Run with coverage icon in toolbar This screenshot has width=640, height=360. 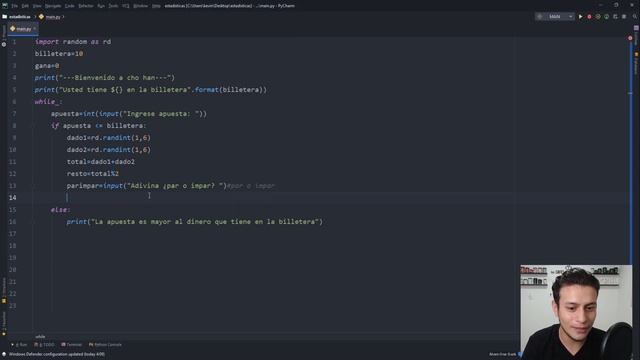598,17
